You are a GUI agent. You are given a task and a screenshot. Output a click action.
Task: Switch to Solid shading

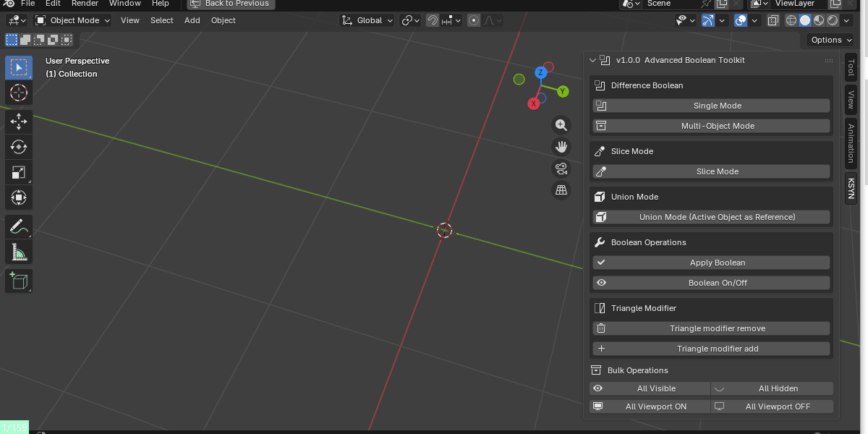805,20
